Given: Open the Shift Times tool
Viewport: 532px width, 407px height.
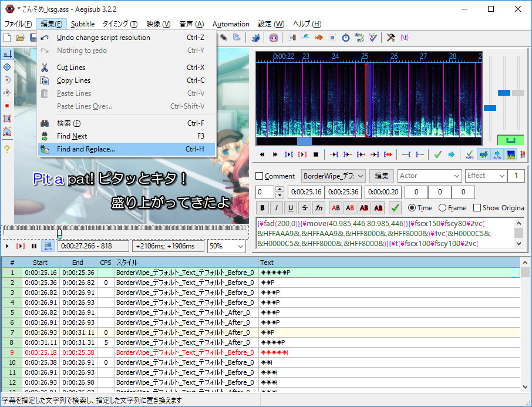Looking at the screenshot, I should pos(292,38).
